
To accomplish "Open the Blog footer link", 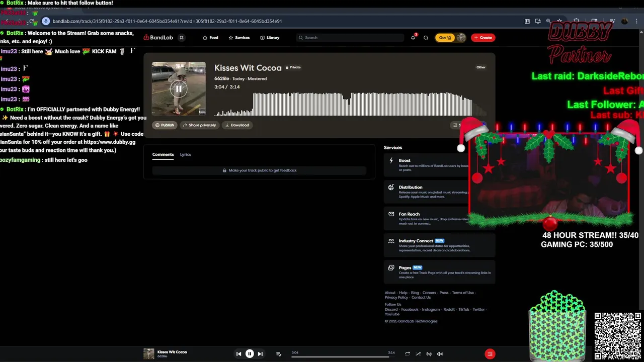I will [415, 293].
